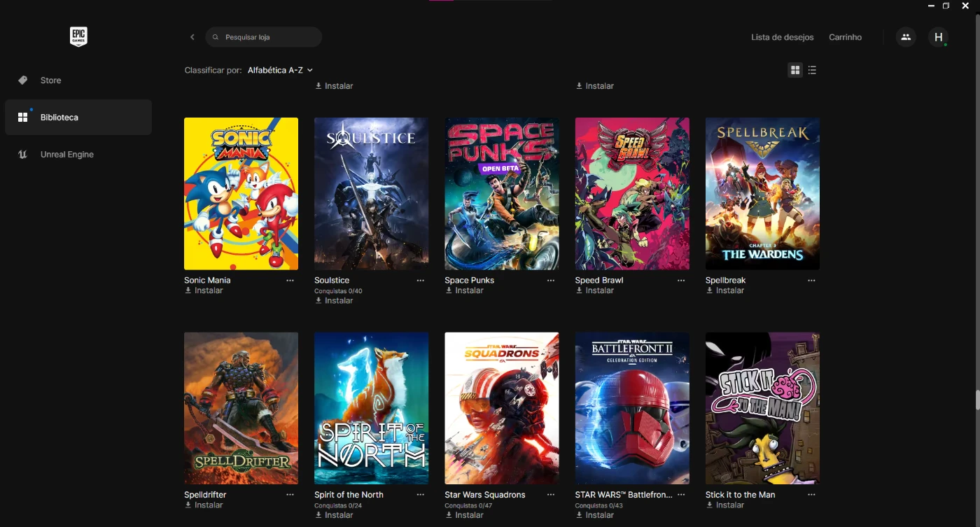Image resolution: width=980 pixels, height=527 pixels.
Task: Click the Unreal Engine logo icon
Action: [x=22, y=155]
